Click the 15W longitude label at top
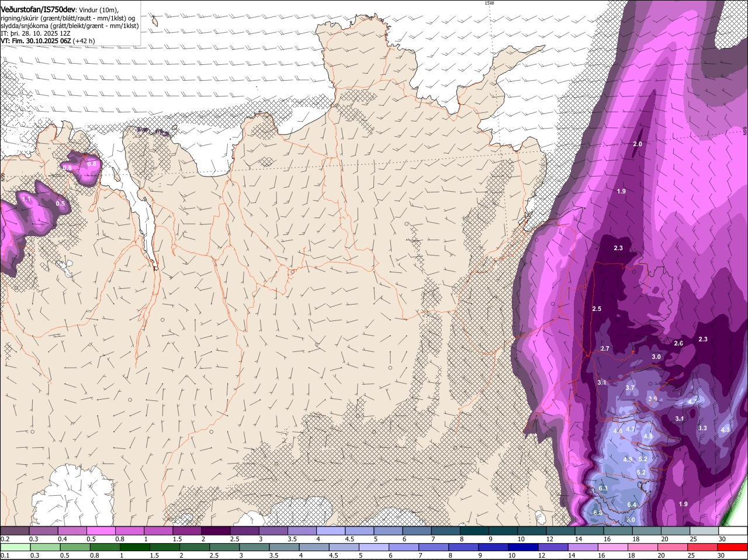The height and width of the screenshot is (560, 748). (x=489, y=3)
